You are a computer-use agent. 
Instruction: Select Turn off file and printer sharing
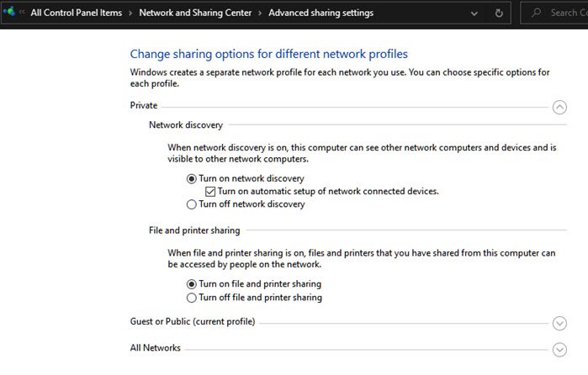pyautogui.click(x=192, y=298)
